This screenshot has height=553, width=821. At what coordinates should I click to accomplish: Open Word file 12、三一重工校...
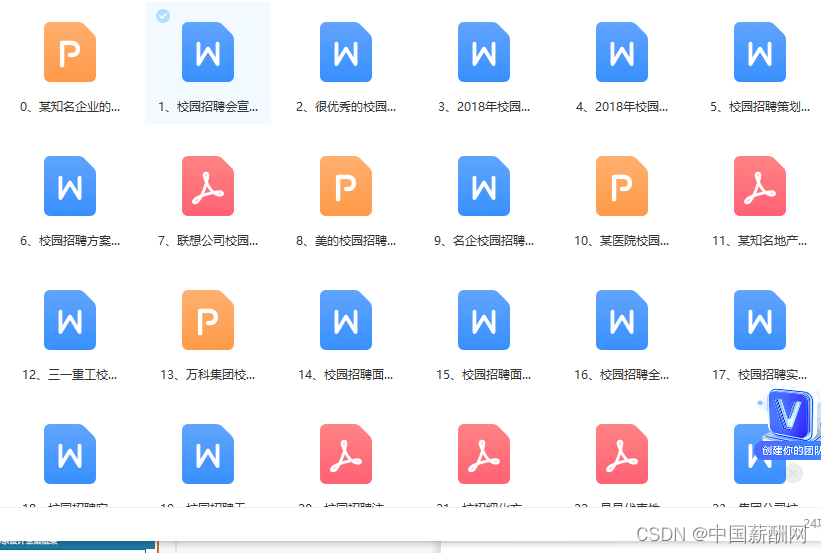coord(70,320)
